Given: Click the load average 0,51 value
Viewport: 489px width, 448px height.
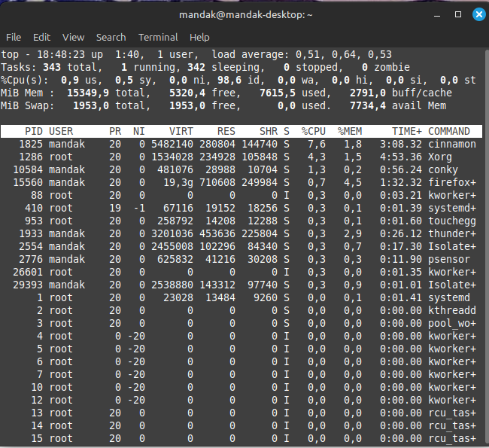Looking at the screenshot, I should click(x=308, y=55).
